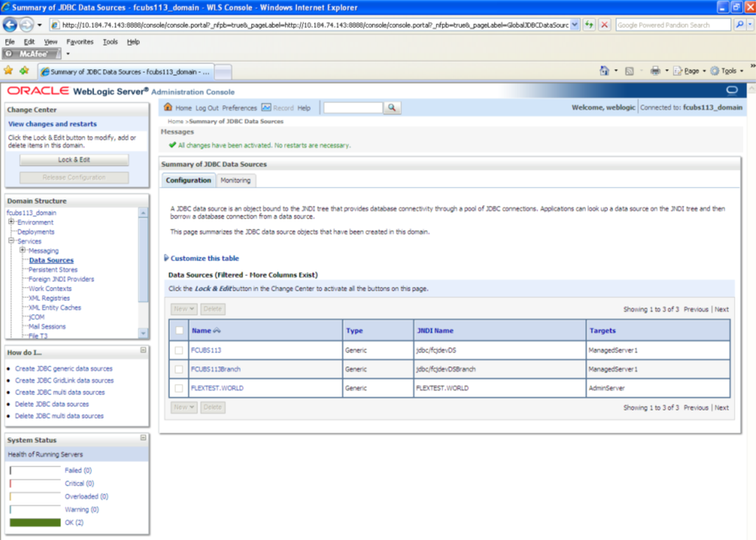Click Add to Favorites star-plus icon
The image size is (756, 540).
pyautogui.click(x=24, y=71)
